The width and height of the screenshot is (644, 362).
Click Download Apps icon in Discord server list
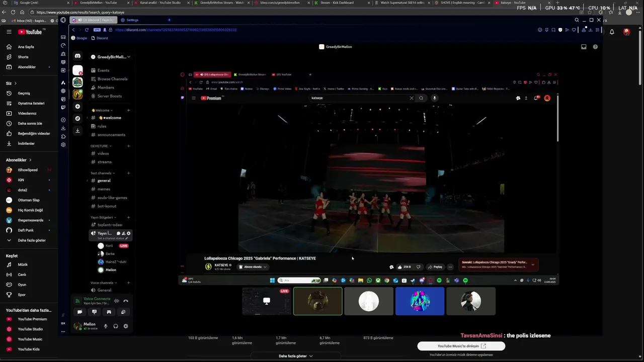tap(77, 131)
